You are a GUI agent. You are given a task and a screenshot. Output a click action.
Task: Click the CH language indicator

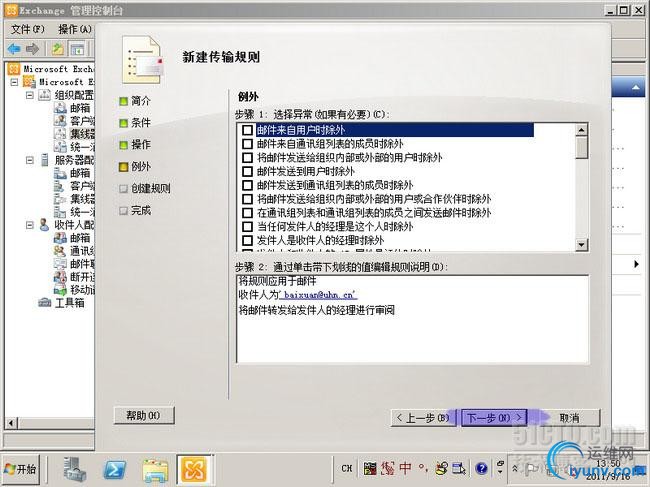(x=347, y=468)
